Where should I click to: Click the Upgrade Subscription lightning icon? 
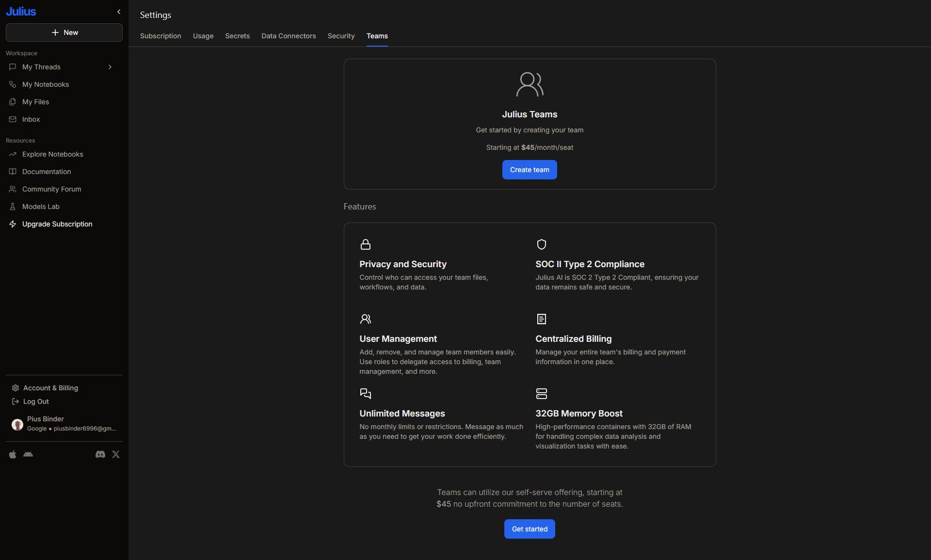pyautogui.click(x=13, y=224)
